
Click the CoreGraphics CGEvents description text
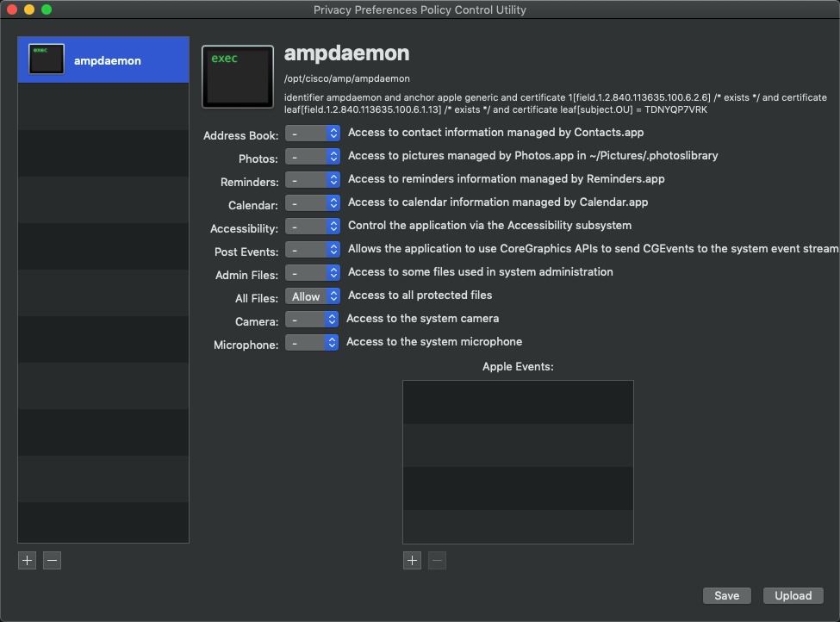coord(593,249)
